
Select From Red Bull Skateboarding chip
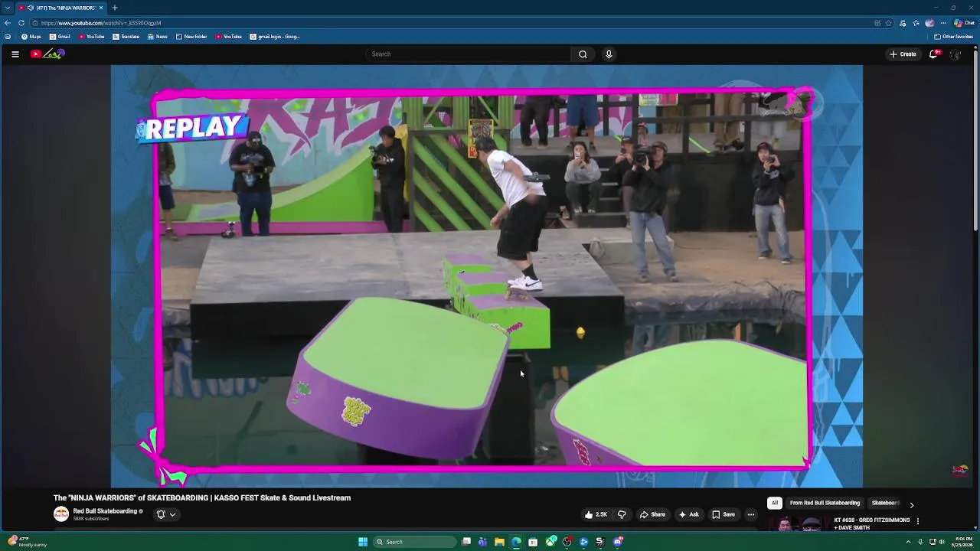(825, 503)
